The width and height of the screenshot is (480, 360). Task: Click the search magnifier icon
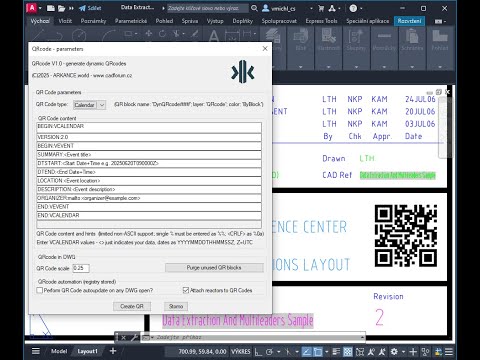pos(254,8)
